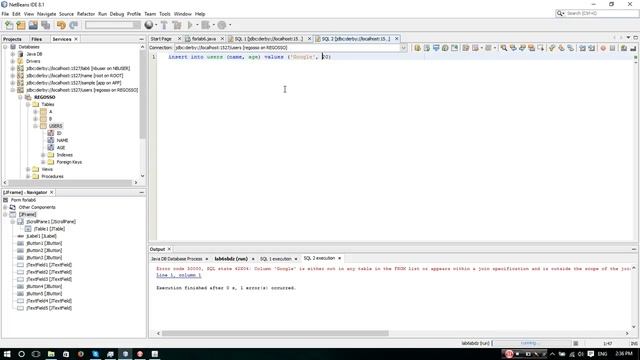
Task: Open the File menu
Action: [5, 14]
